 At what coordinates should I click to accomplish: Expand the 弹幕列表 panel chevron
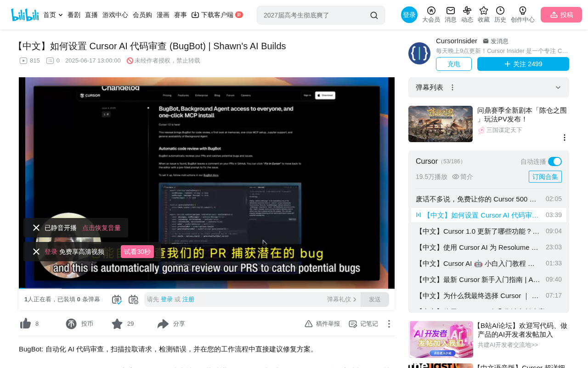tap(558, 87)
